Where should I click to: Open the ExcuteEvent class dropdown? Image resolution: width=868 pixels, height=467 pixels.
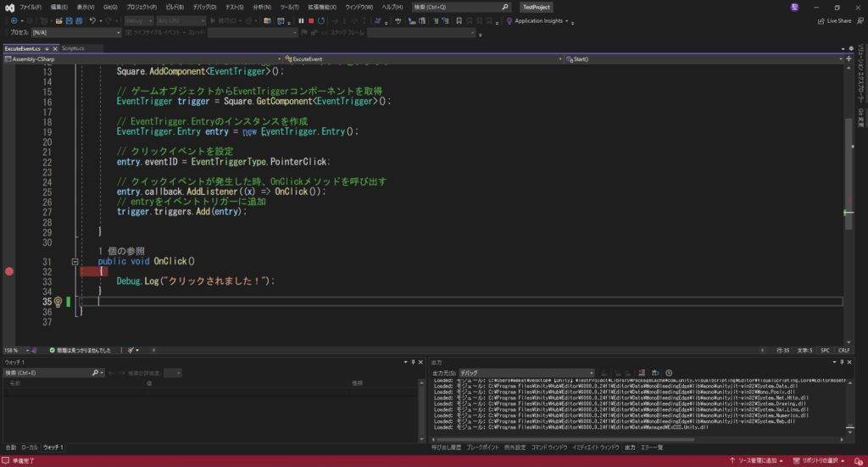(424, 58)
